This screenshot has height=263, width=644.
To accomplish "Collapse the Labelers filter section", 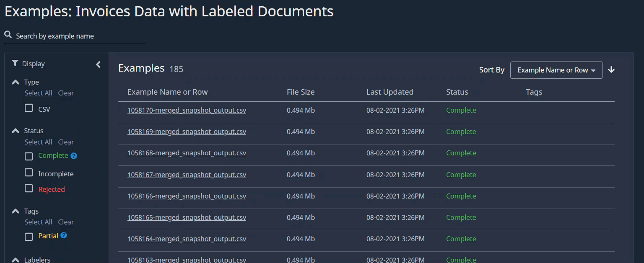I will coord(16,260).
